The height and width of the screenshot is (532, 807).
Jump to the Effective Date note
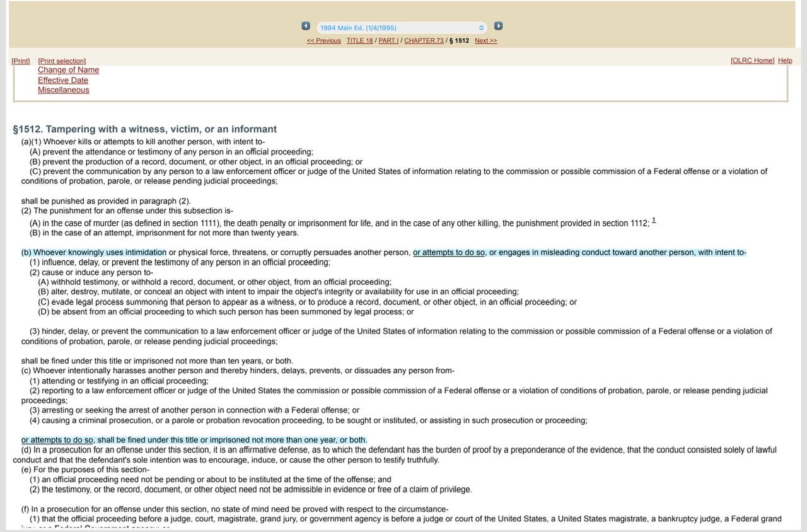pos(63,80)
